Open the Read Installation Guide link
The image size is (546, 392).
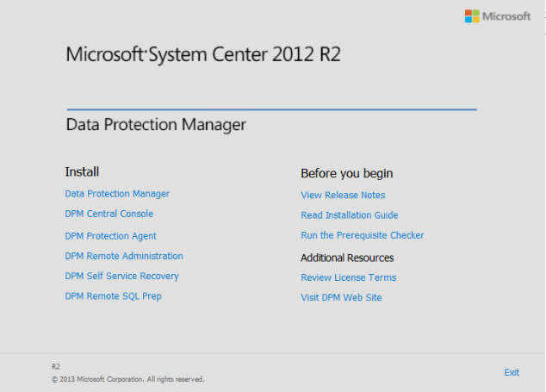[349, 215]
